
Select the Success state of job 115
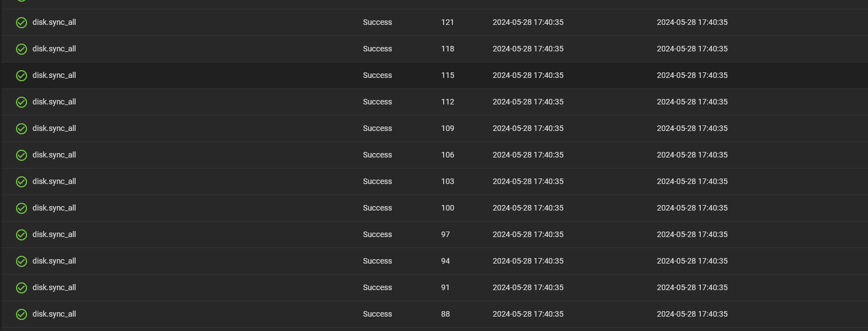coord(377,75)
